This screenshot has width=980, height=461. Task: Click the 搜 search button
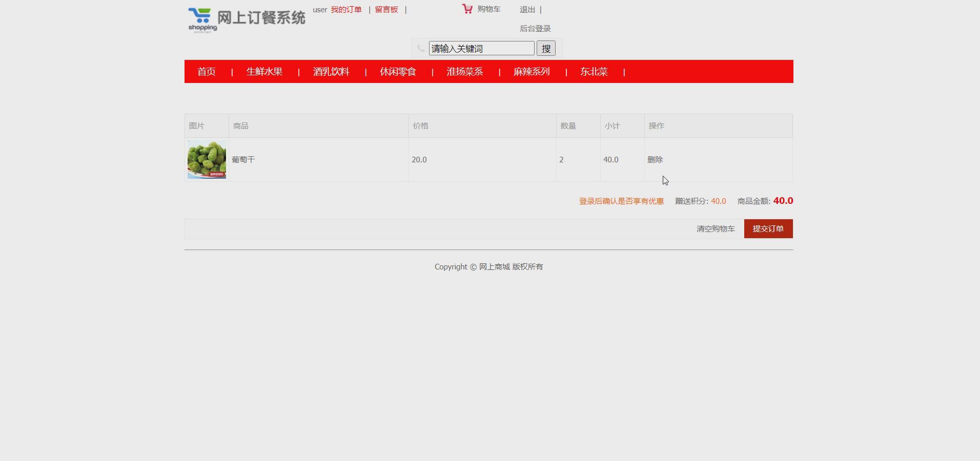click(546, 48)
